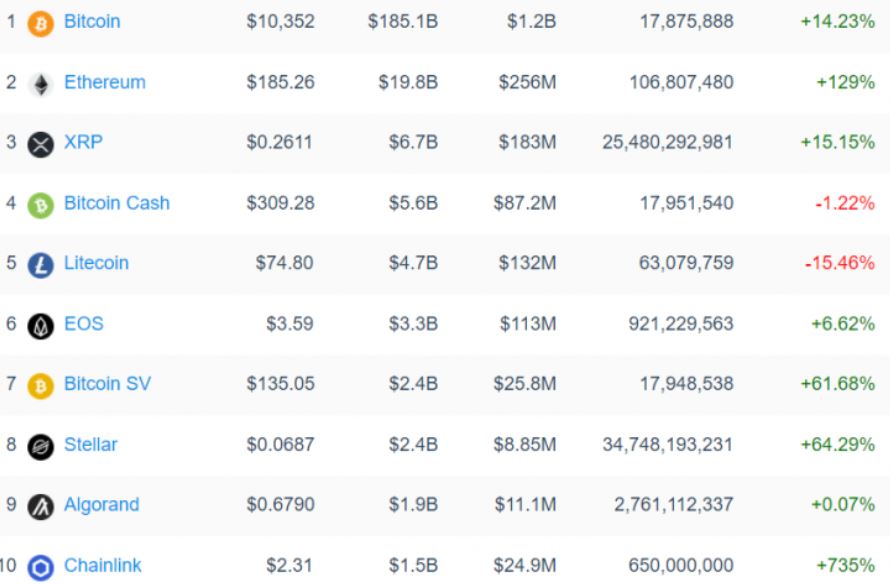Click the blue Litecoin logo icon
This screenshot has width=890, height=585.
click(41, 266)
